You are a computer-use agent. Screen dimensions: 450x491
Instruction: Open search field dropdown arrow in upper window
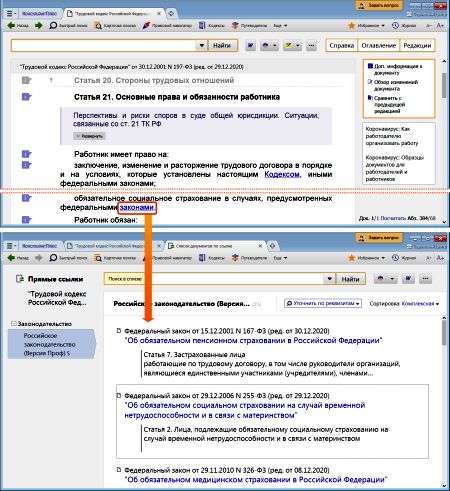(x=201, y=45)
